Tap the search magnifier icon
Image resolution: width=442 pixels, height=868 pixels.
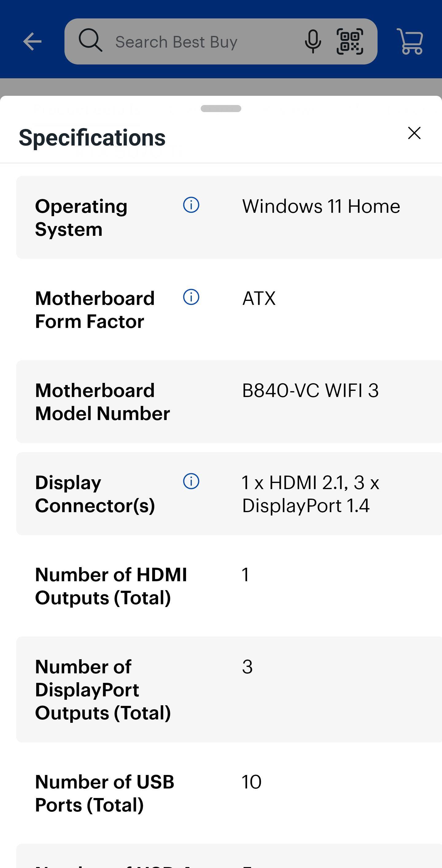[x=90, y=41]
